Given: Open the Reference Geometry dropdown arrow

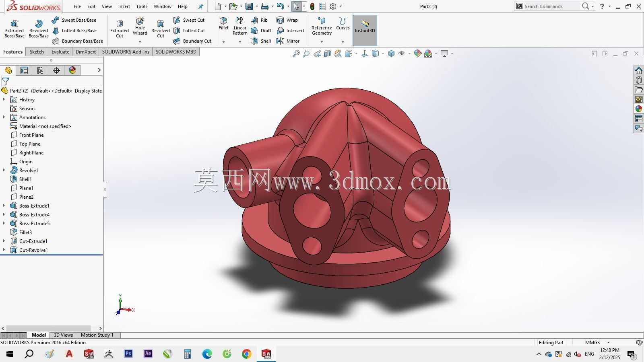Looking at the screenshot, I should coord(322,42).
